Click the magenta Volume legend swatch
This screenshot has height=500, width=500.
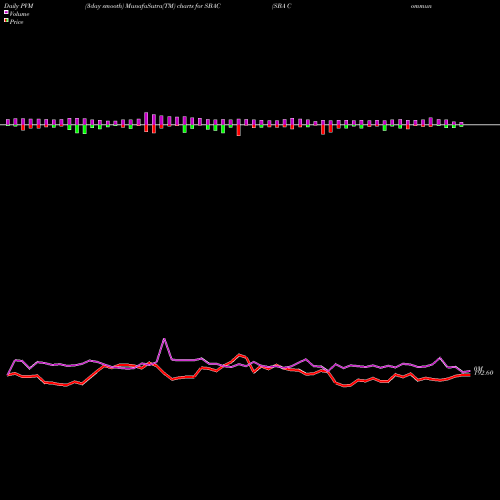pyautogui.click(x=6, y=13)
